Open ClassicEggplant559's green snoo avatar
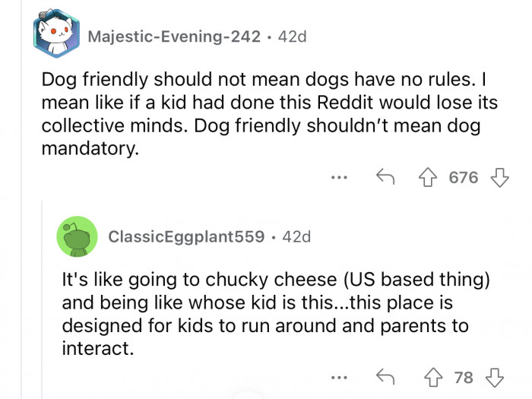Image resolution: width=532 pixels, height=399 pixels. tap(76, 236)
